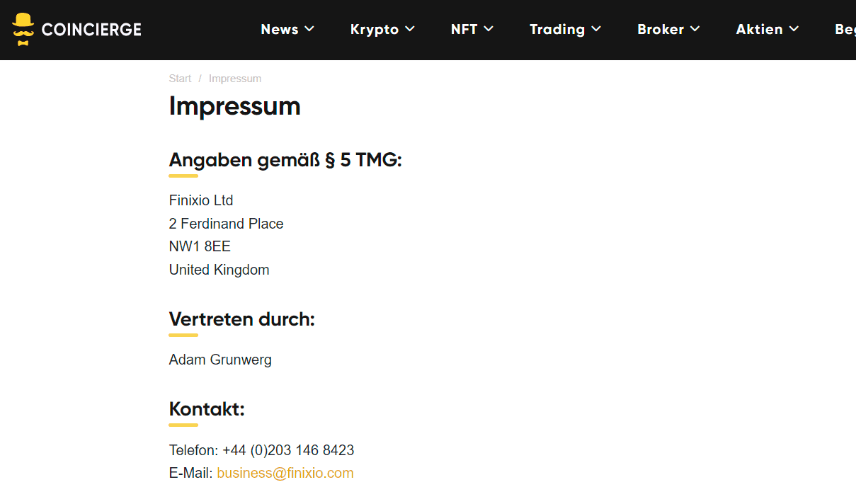
Task: Open the business@finixio.com email link
Action: pyautogui.click(x=285, y=473)
